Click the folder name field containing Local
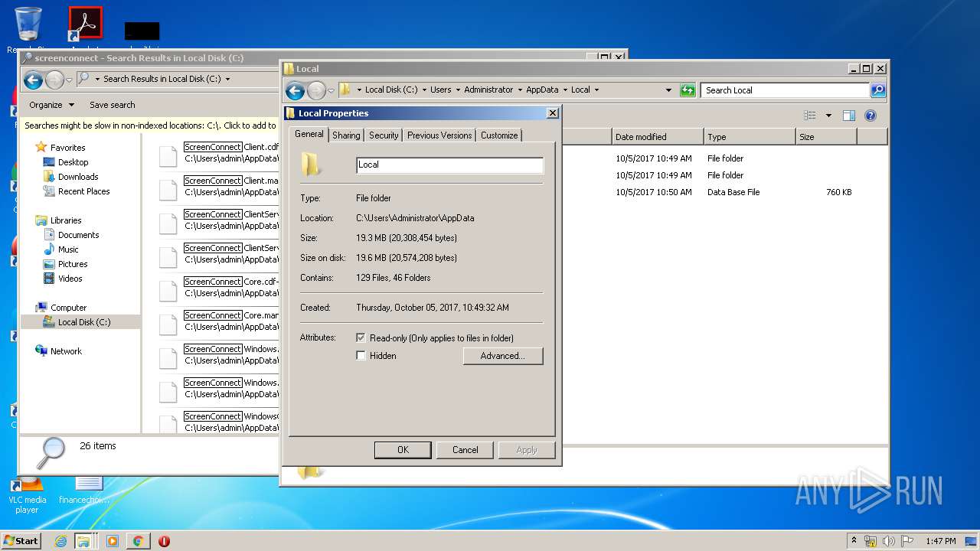 coord(449,165)
